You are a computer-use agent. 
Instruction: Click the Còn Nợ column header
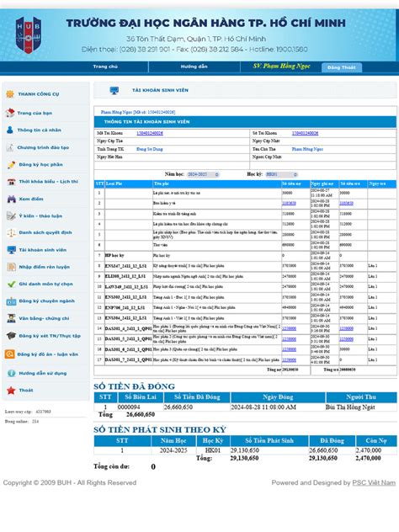[376, 440]
